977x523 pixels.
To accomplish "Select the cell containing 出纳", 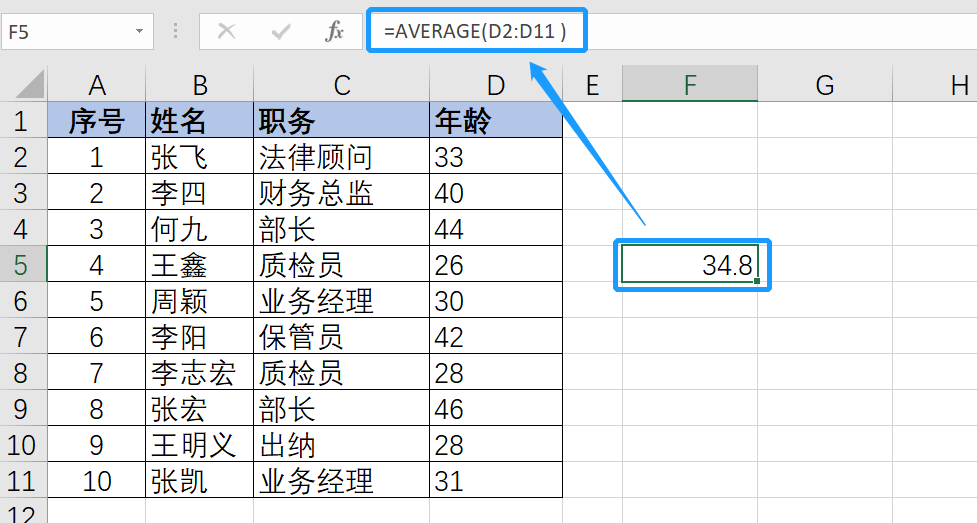I will 341,444.
